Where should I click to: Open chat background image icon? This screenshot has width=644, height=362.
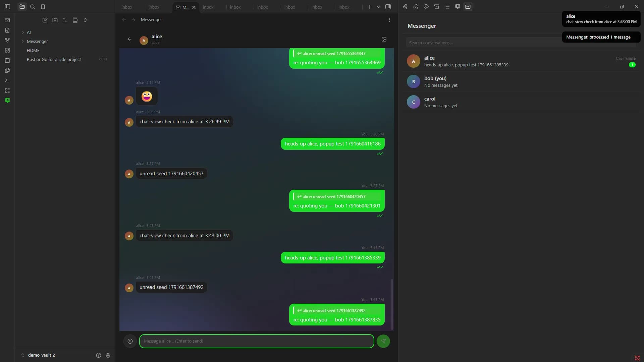coord(384,39)
